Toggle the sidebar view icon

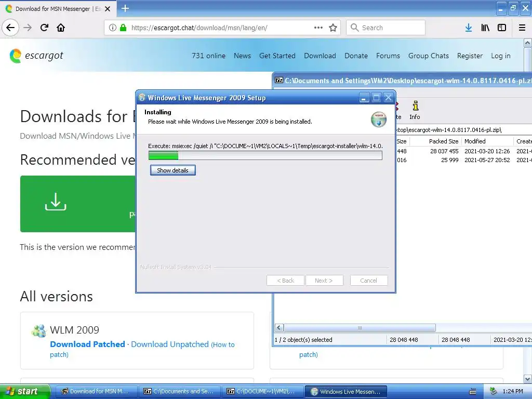502,28
